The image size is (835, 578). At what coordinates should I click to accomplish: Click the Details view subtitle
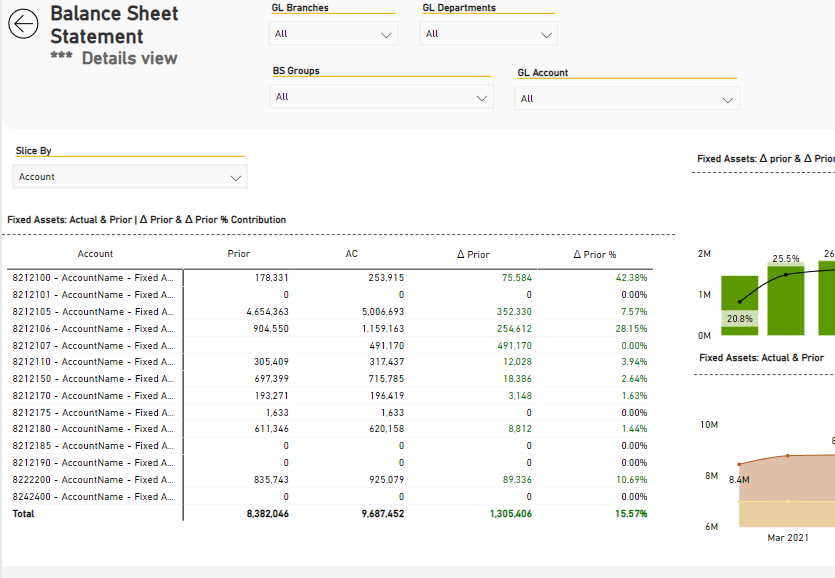[129, 58]
